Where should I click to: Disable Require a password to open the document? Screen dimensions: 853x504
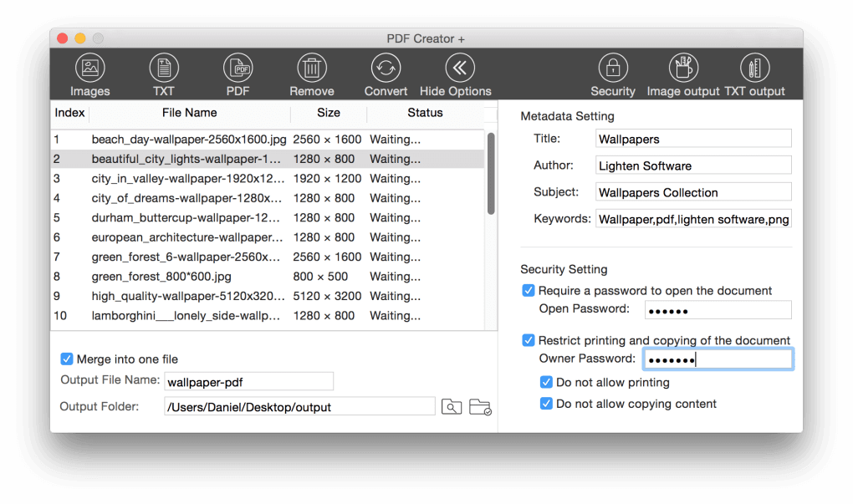(x=529, y=290)
